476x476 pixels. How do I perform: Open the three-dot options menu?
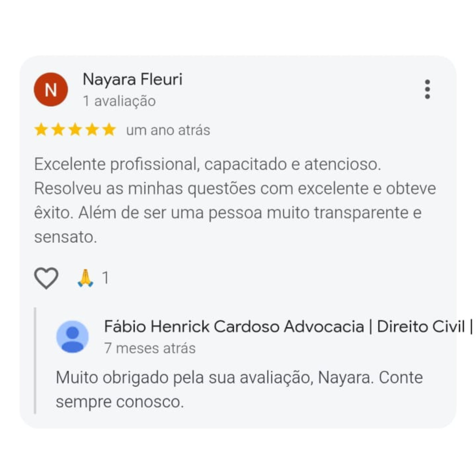pyautogui.click(x=427, y=89)
